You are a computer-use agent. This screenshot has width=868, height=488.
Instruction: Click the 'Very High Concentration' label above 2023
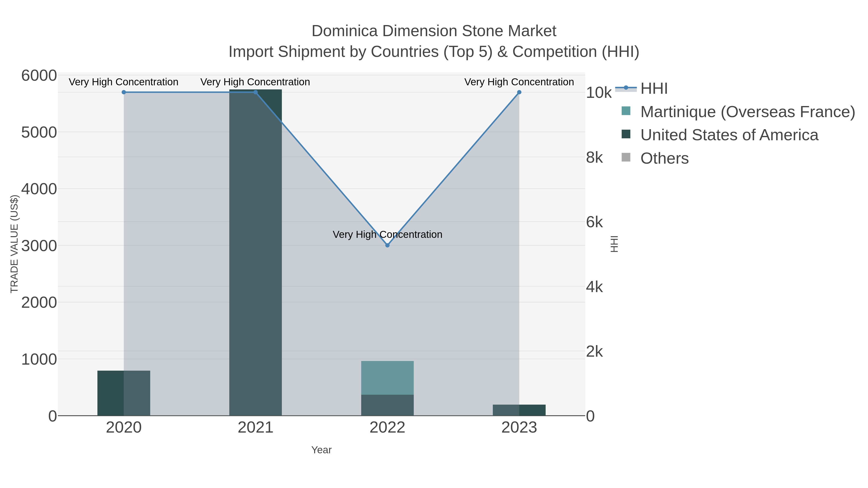(519, 82)
